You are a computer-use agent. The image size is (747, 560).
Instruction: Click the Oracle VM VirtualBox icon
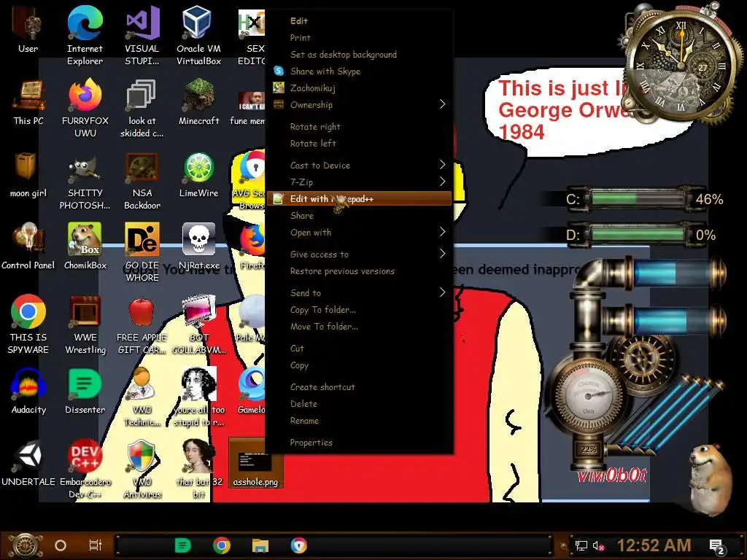[198, 34]
